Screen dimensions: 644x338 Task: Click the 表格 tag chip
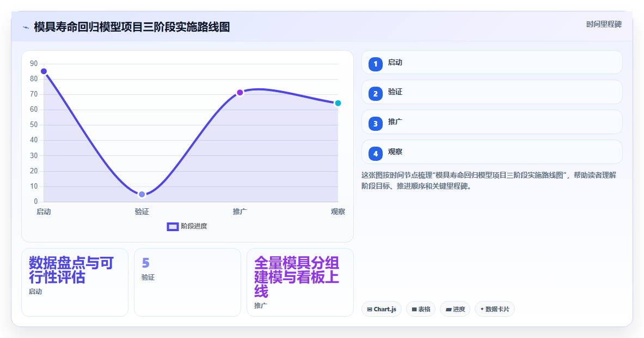pos(421,309)
